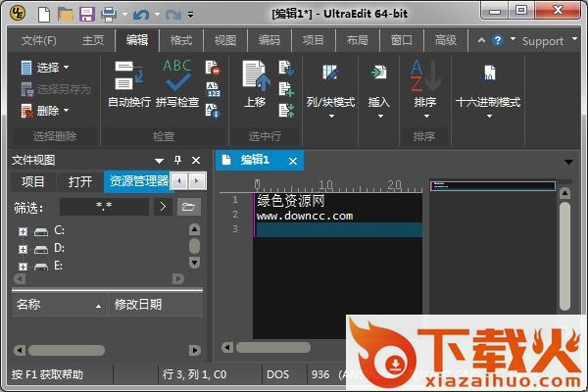Expand the 插入 dropdown arrow
The width and height of the screenshot is (588, 392).
380,117
